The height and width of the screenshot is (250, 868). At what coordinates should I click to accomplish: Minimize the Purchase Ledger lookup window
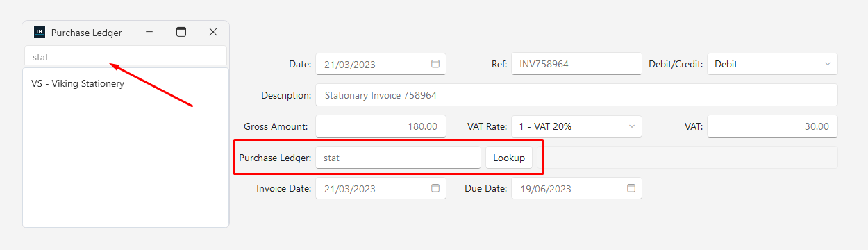[149, 32]
